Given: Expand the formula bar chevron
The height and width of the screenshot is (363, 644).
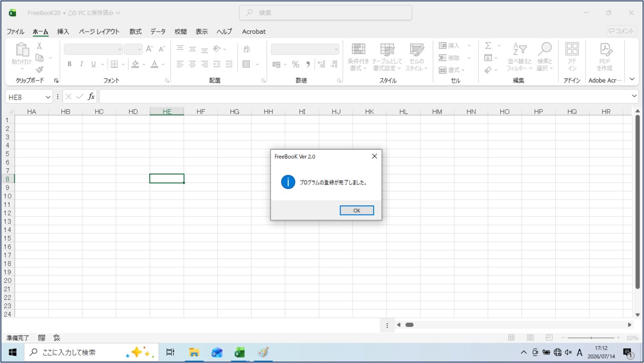Looking at the screenshot, I should click(634, 96).
